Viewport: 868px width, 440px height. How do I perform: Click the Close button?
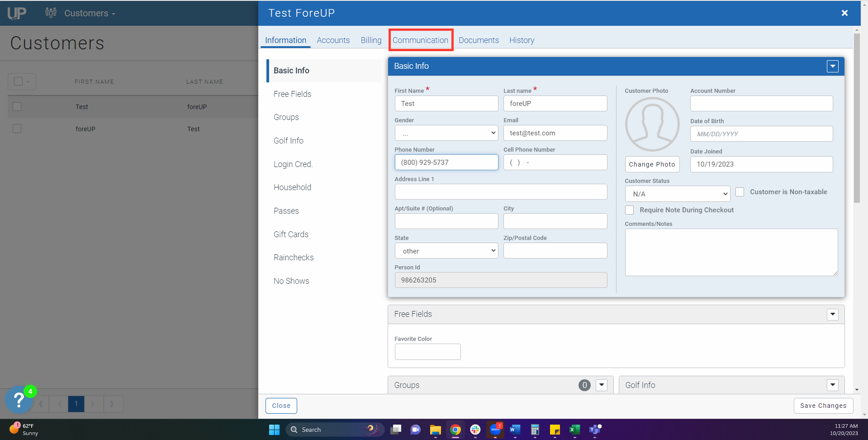(281, 406)
